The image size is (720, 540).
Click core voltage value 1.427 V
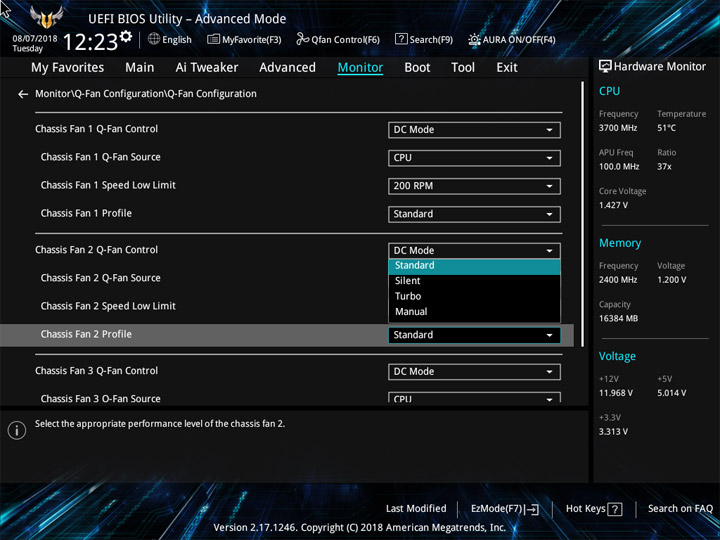point(613,205)
